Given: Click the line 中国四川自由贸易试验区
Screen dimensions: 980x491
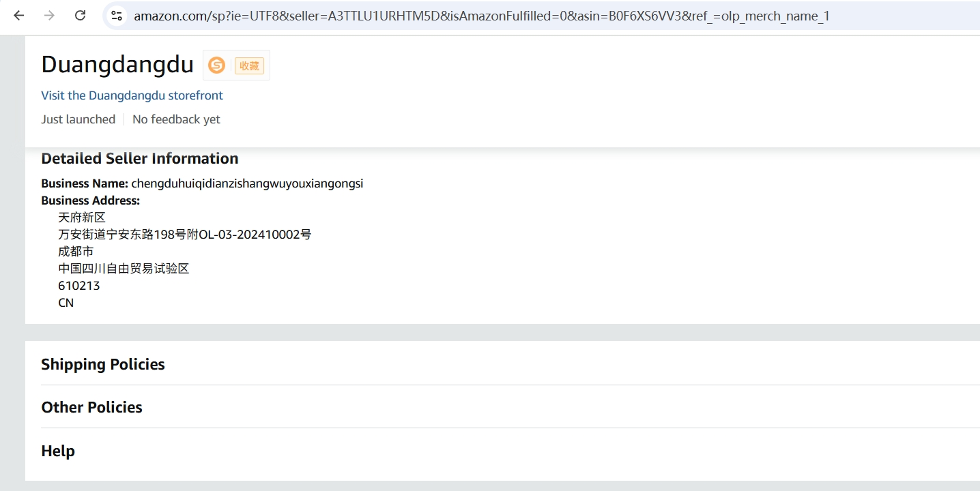Looking at the screenshot, I should pos(124,269).
